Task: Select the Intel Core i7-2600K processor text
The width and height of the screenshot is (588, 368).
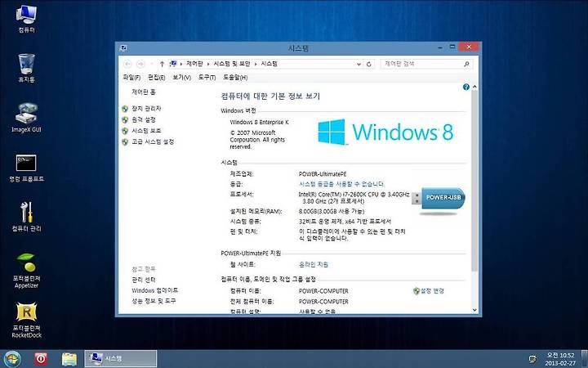Action: [354, 198]
